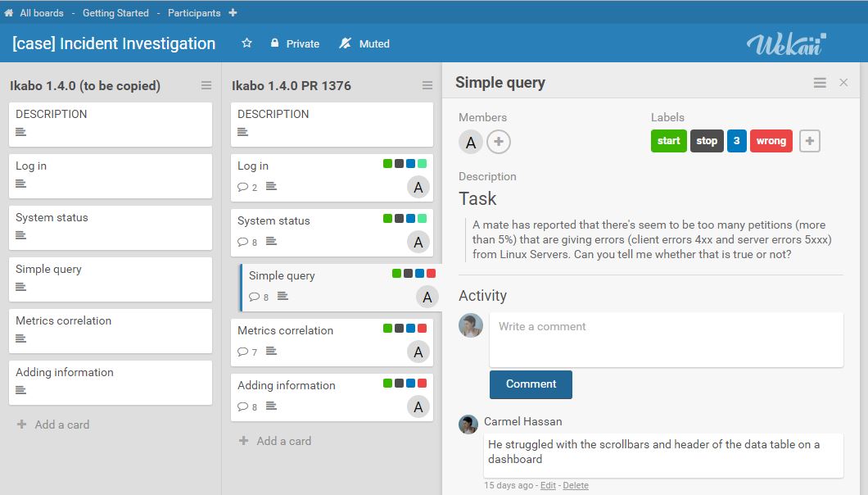Click member A on the selected Simple query card
Viewport: 868px width, 495px height.
point(427,297)
